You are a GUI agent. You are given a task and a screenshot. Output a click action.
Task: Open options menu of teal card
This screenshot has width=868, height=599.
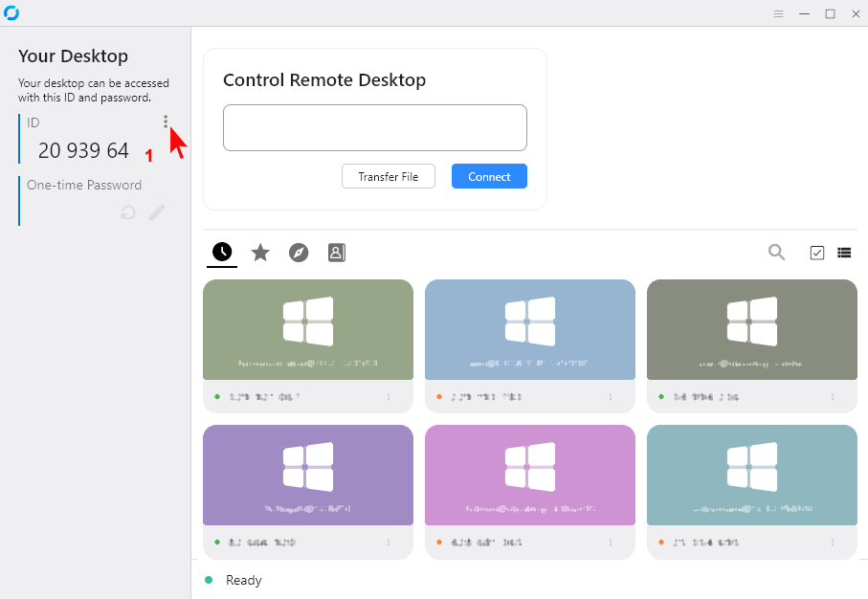pos(833,543)
